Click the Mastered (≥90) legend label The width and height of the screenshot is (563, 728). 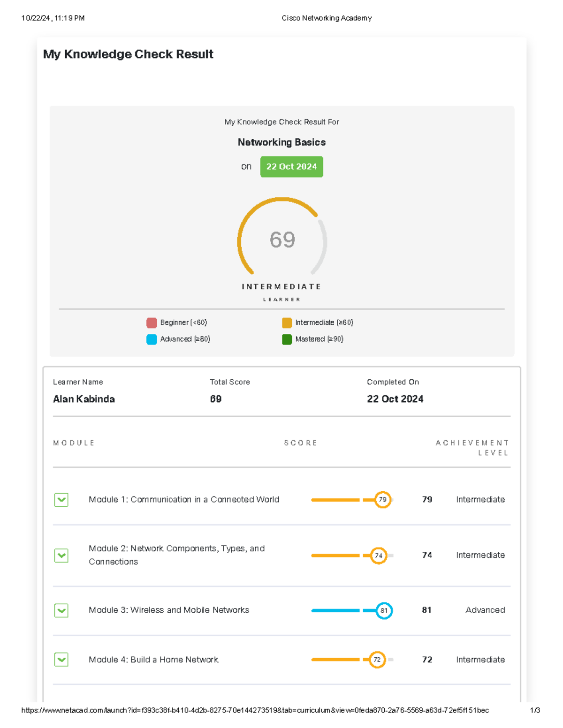pyautogui.click(x=319, y=339)
